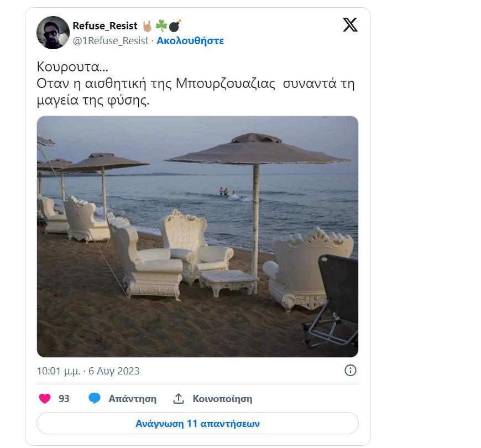Click the X logo on the tweet
Screen dimensions: 481x448
tap(350, 25)
